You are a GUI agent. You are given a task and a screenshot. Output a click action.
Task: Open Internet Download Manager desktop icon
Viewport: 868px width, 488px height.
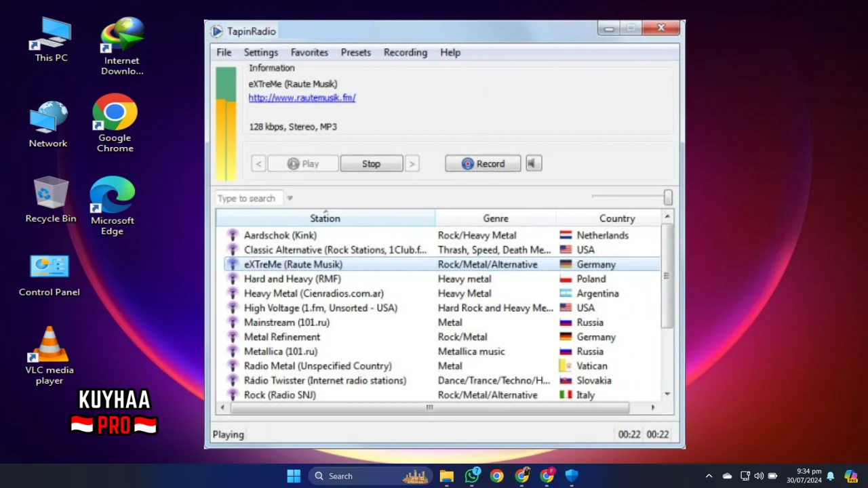point(122,46)
